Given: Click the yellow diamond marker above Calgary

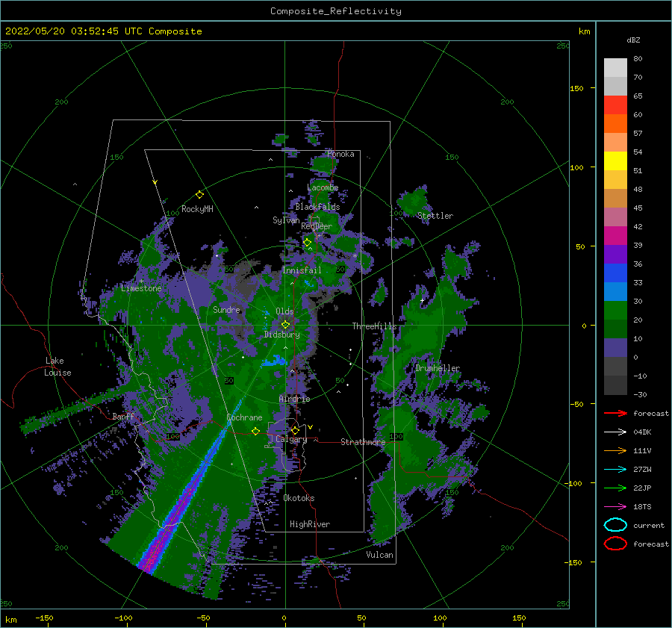Looking at the screenshot, I should [x=295, y=430].
